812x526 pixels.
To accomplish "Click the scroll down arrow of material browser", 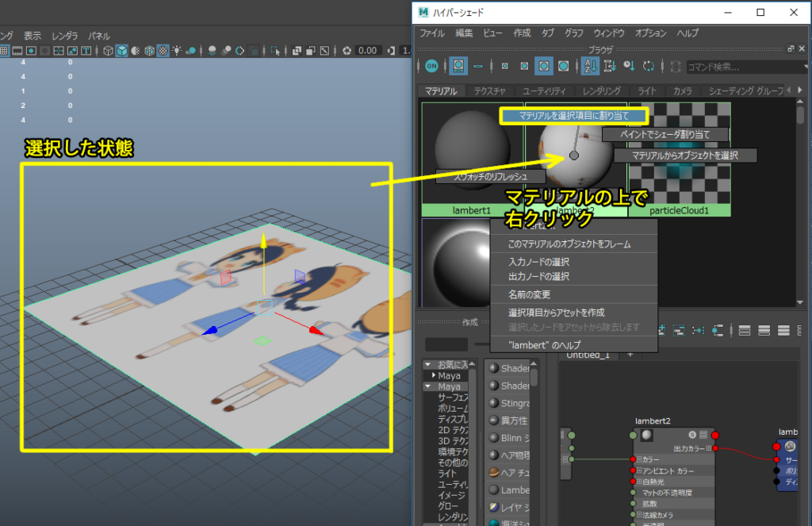I will coord(800,302).
